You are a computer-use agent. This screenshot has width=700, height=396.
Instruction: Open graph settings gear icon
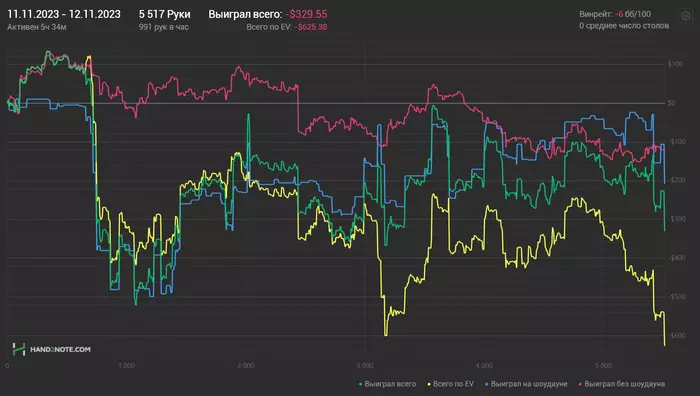(x=686, y=16)
